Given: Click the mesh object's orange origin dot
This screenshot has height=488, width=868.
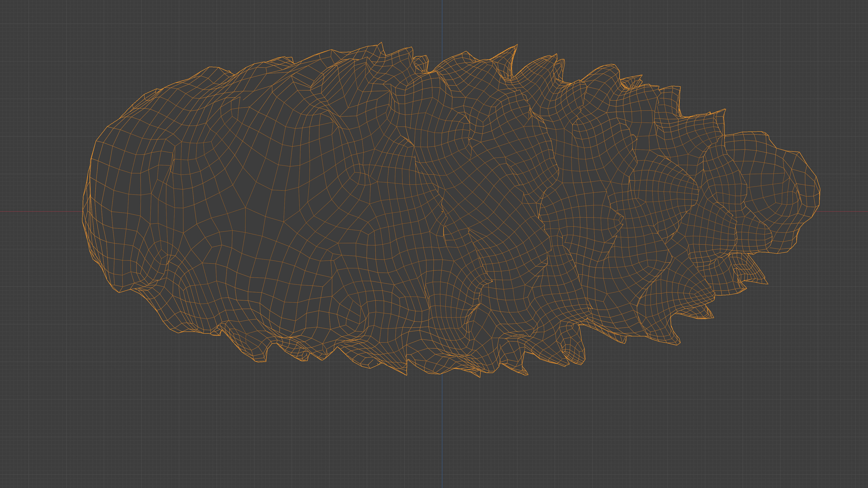Looking at the screenshot, I should (x=442, y=211).
